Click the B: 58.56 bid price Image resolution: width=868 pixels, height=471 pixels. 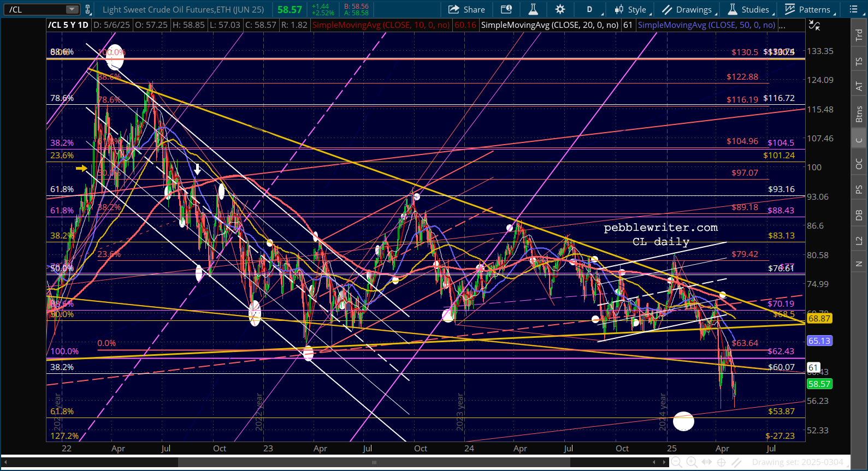click(x=356, y=7)
